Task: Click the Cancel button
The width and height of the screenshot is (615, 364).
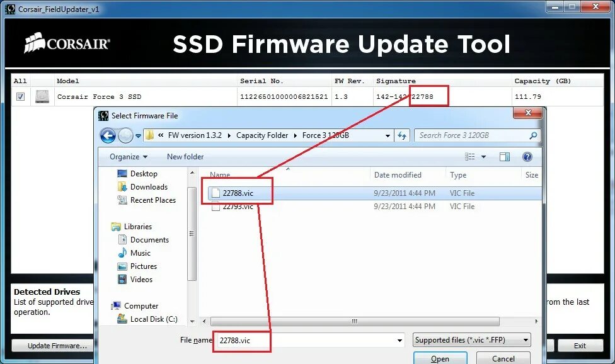Action: pyautogui.click(x=503, y=358)
